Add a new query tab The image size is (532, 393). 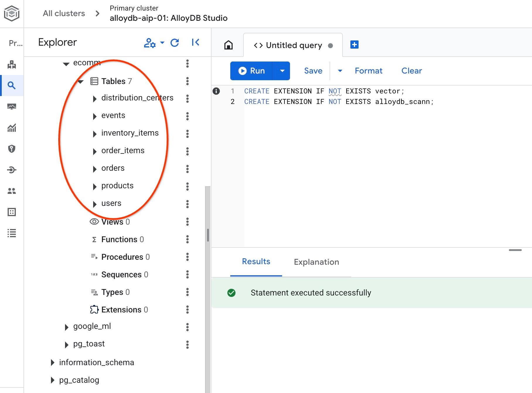pos(354,45)
